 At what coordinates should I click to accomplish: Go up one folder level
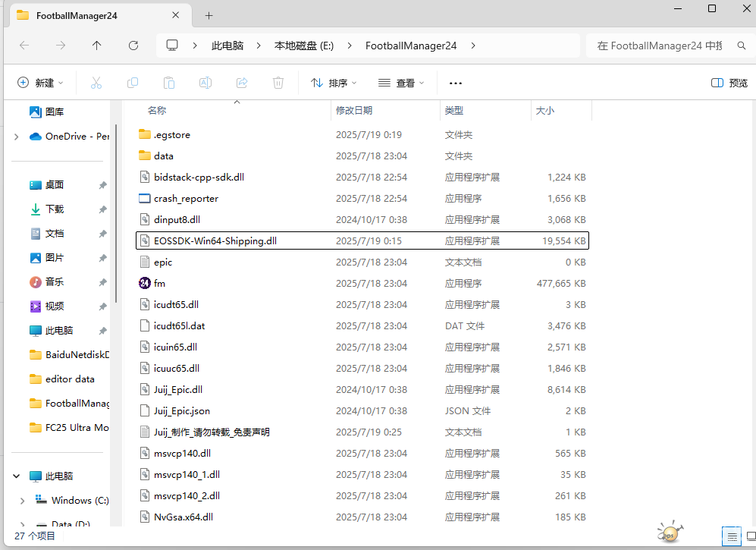[96, 46]
